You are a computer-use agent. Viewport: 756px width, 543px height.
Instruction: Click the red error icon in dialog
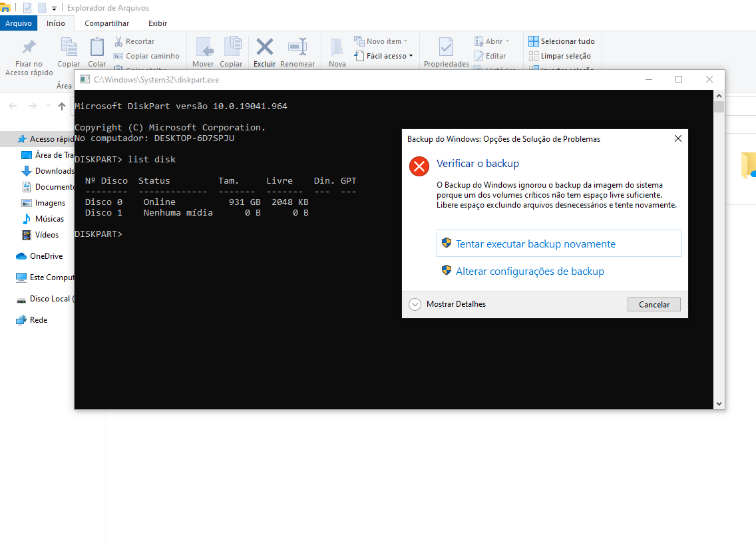pos(419,166)
